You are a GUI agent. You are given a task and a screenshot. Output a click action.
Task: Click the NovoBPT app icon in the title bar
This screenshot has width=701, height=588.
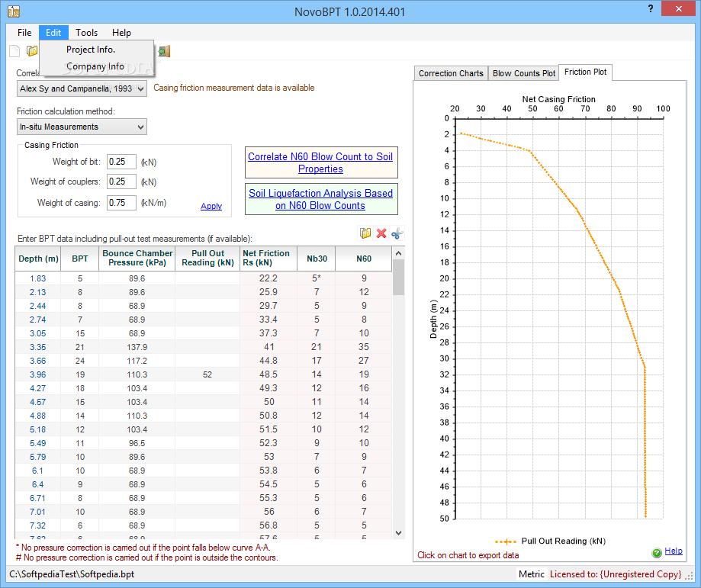pos(14,11)
